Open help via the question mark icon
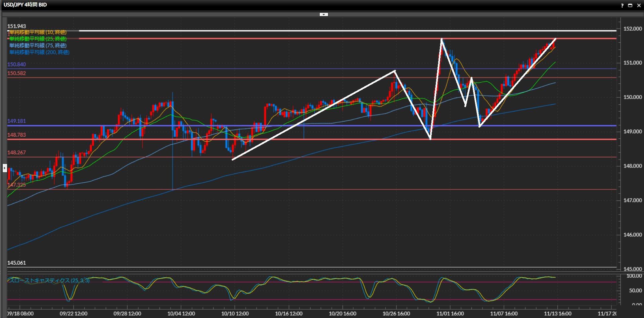644x318 pixels. (622, 5)
